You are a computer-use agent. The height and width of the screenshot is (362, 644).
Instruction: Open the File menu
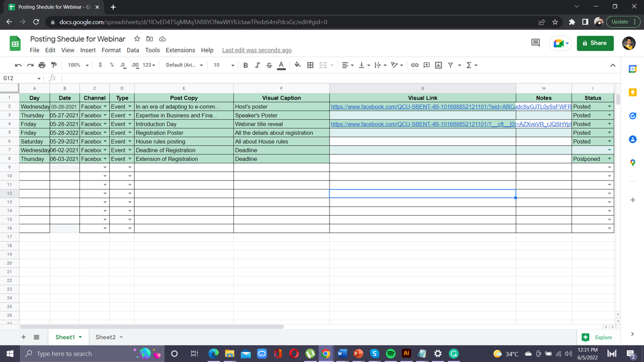34,50
